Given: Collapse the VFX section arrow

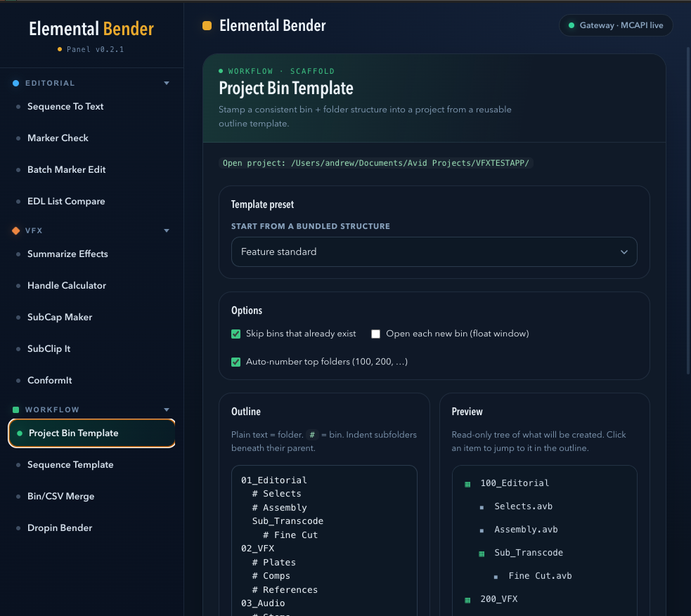Looking at the screenshot, I should 167,230.
